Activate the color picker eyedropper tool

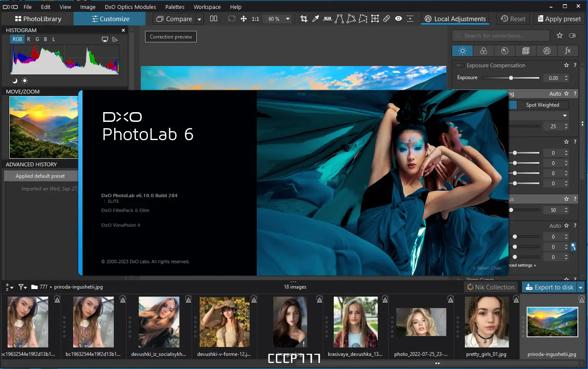coord(315,19)
